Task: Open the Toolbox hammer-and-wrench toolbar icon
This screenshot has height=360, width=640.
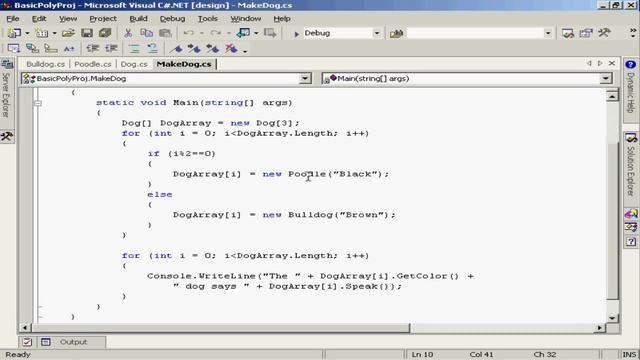Action: click(604, 33)
